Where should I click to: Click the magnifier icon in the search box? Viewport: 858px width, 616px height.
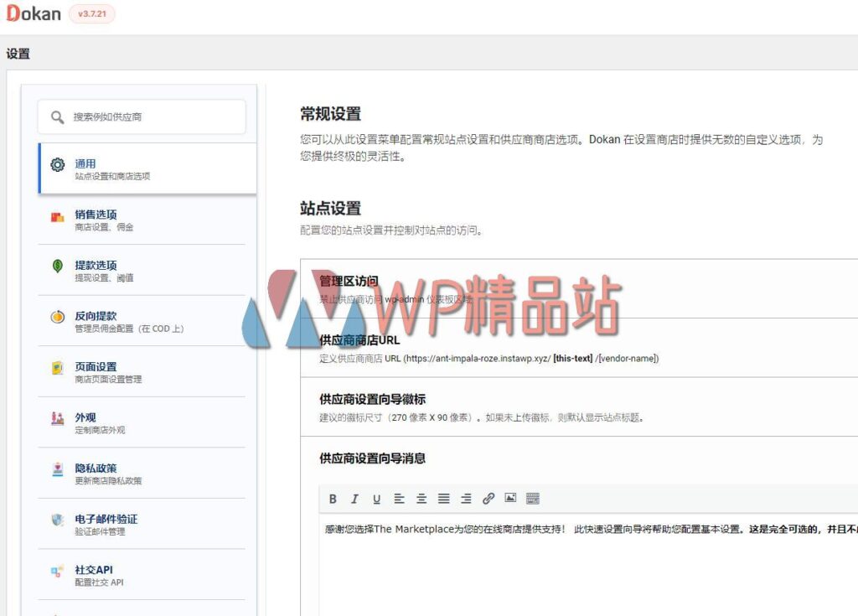(x=56, y=117)
